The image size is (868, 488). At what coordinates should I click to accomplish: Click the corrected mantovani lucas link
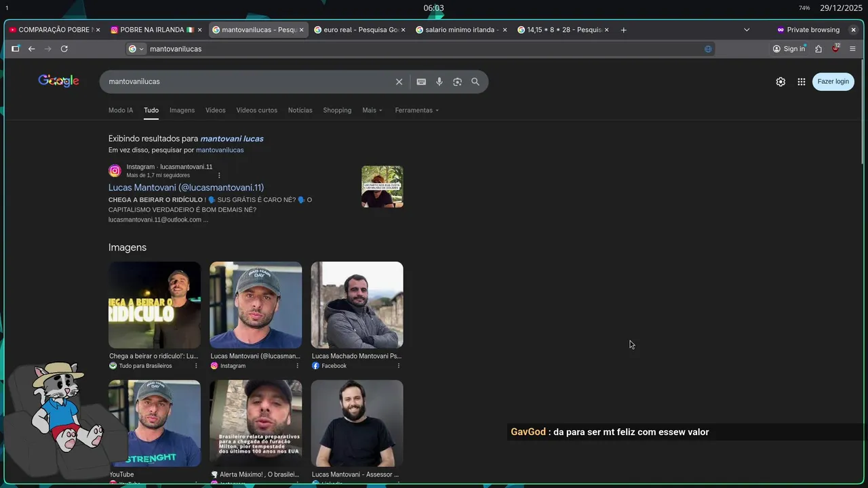click(x=232, y=139)
